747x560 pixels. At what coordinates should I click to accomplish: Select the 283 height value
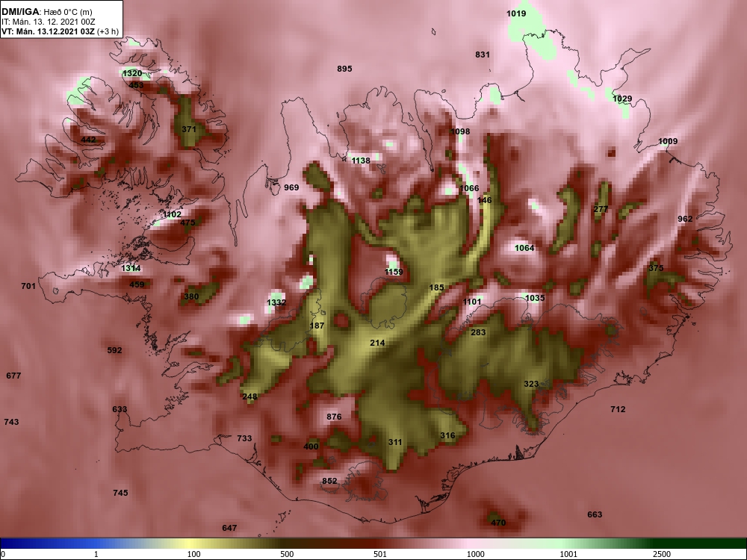point(478,332)
